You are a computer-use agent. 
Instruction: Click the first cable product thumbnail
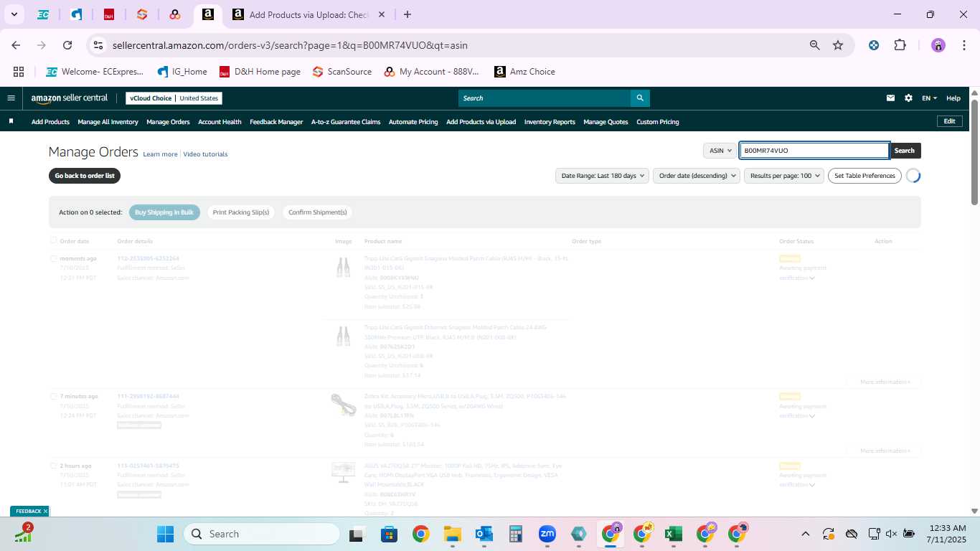tap(344, 267)
